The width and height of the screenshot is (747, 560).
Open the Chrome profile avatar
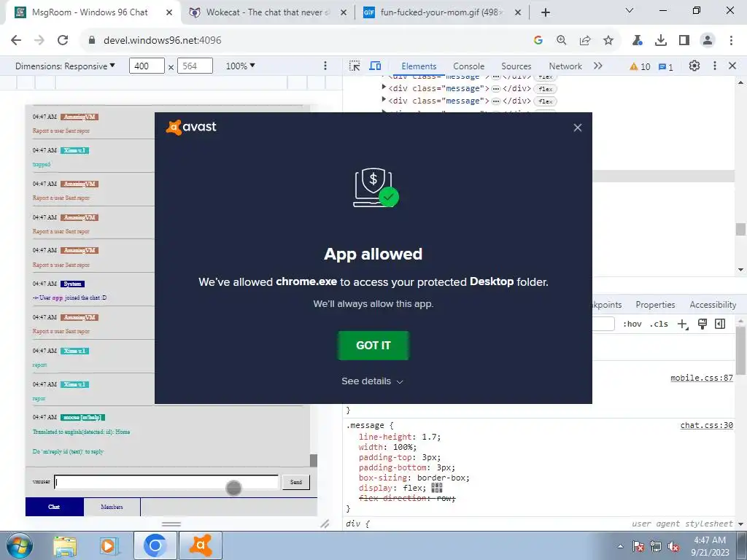pyautogui.click(x=708, y=41)
